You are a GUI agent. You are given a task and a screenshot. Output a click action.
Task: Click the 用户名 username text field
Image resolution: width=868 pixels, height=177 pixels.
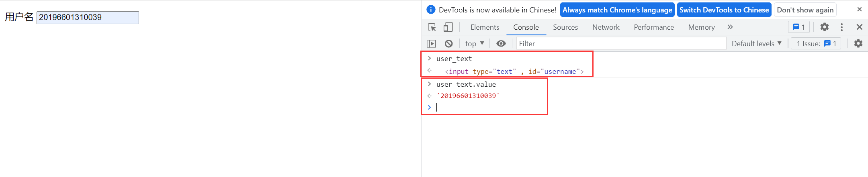(88, 17)
